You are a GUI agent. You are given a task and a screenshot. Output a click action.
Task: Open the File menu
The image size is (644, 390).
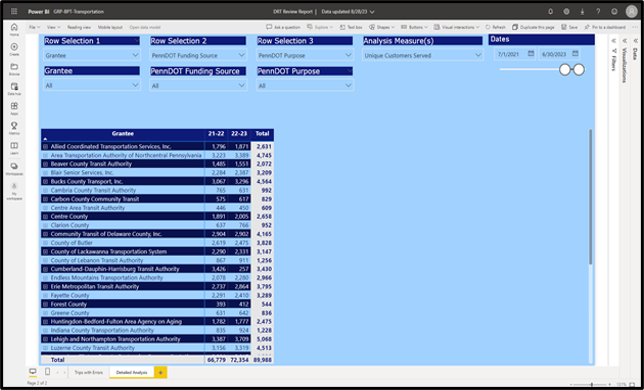pos(34,27)
